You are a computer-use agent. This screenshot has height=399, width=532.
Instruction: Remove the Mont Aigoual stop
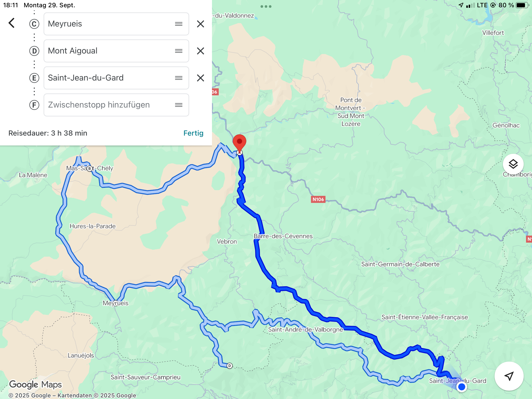(x=200, y=51)
